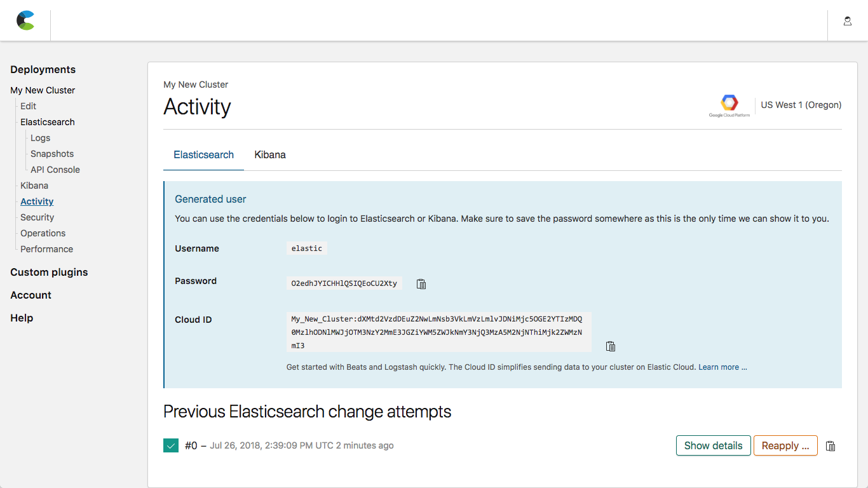The width and height of the screenshot is (868, 488).
Task: Click the generated password value
Action: [344, 283]
